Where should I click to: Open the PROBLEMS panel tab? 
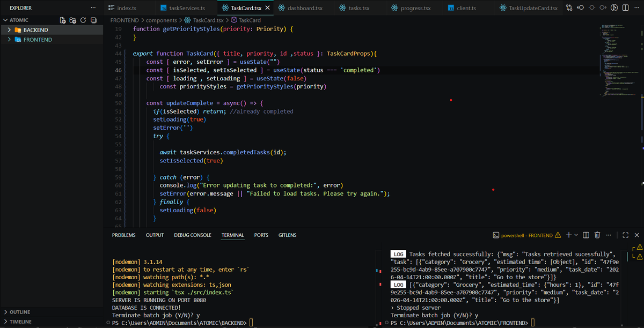pos(123,235)
